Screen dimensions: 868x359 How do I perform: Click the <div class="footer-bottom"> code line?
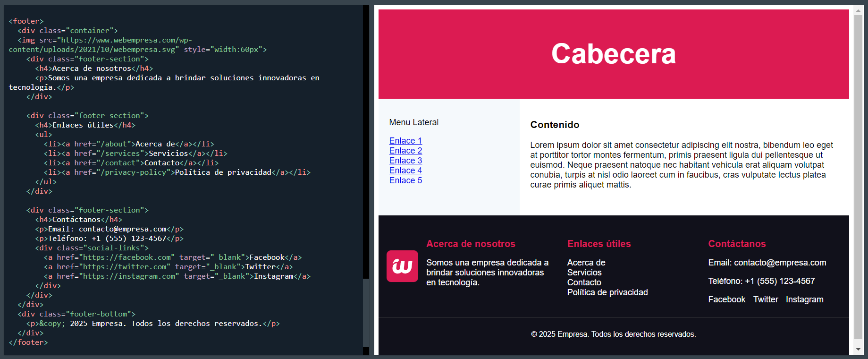(76, 314)
